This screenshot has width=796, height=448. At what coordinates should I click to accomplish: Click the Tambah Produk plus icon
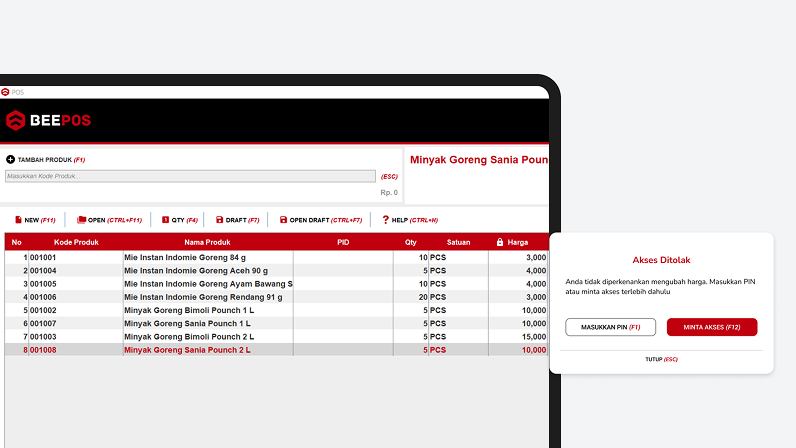click(x=10, y=159)
